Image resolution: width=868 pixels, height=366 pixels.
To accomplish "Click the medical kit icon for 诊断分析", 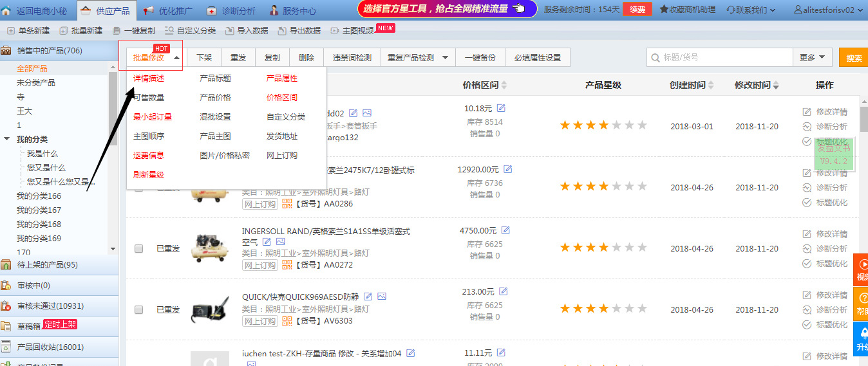I will click(x=212, y=10).
